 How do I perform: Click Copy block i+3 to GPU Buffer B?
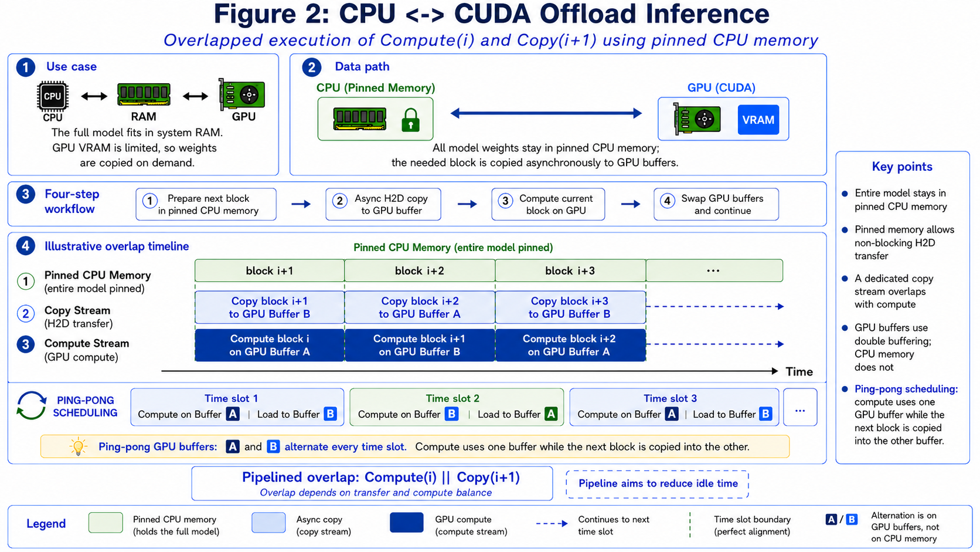tap(570, 307)
